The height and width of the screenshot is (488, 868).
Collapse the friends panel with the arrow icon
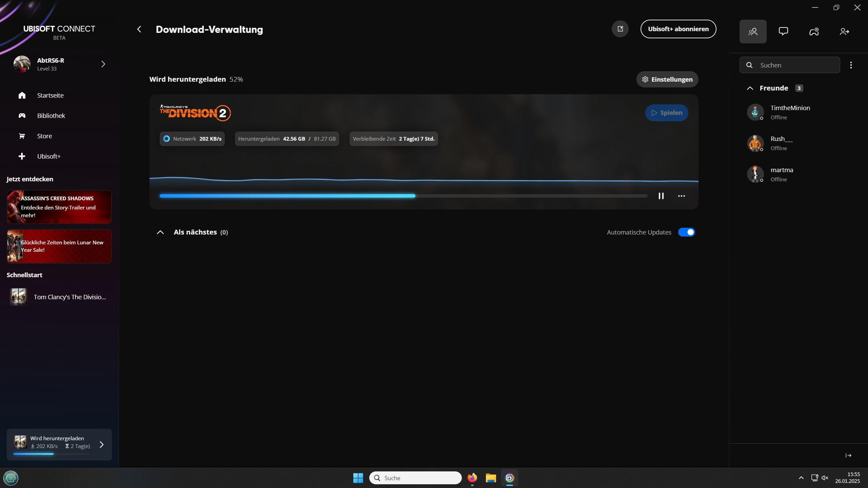[848, 455]
